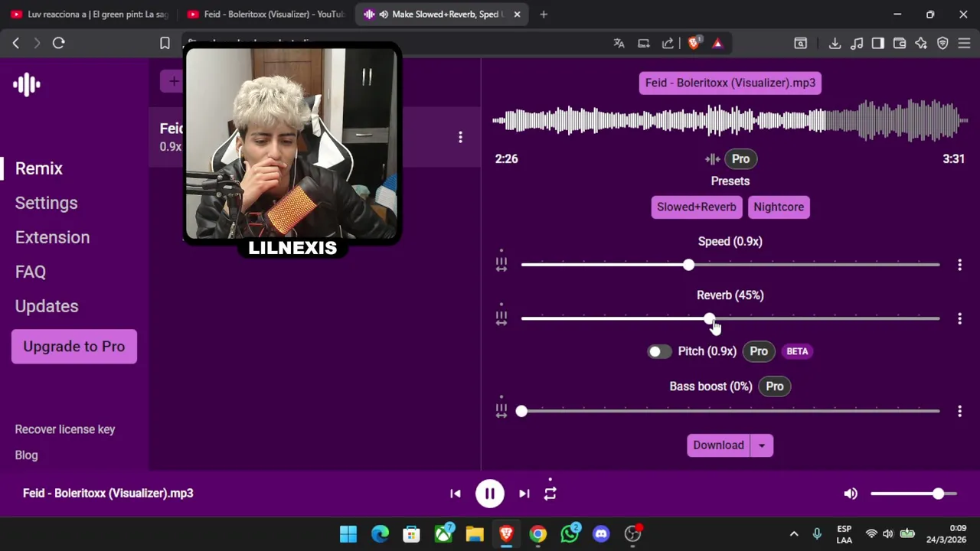Switch to Feid Boleritoxx YouTube tab
Image resolution: width=980 pixels, height=551 pixels.
(x=266, y=15)
